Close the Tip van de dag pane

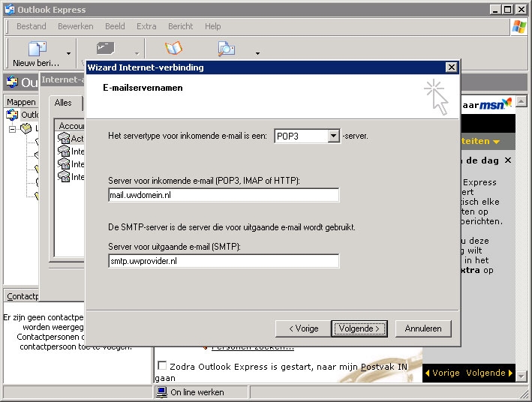(507, 160)
